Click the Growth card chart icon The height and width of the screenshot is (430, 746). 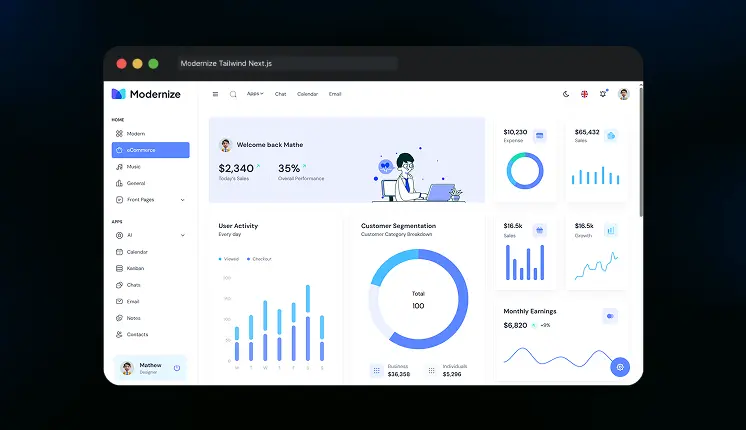611,230
